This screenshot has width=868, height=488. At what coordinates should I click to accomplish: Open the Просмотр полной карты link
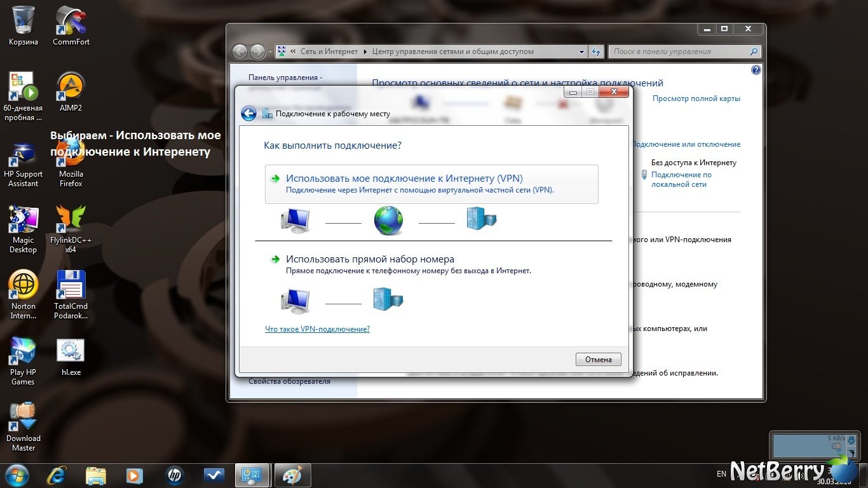coord(696,98)
